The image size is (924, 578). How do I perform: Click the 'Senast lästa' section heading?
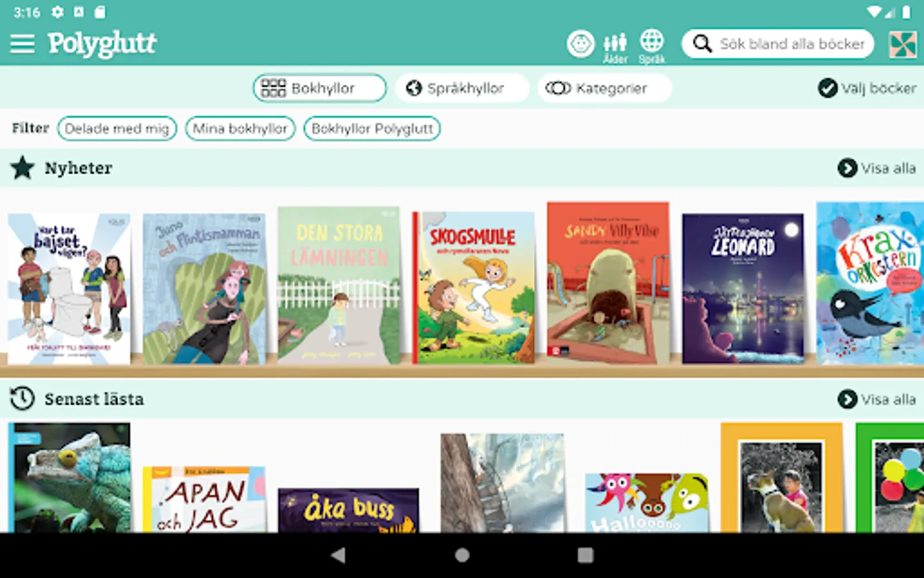click(94, 399)
